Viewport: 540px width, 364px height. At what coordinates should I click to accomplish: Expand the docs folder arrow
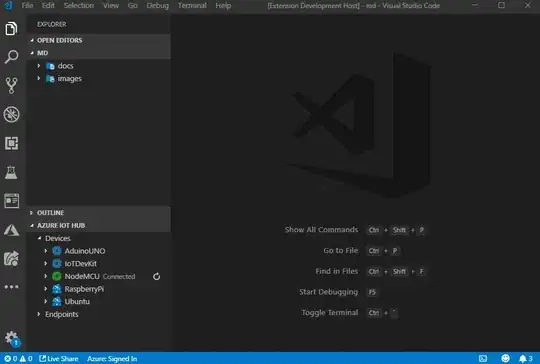tap(39, 65)
